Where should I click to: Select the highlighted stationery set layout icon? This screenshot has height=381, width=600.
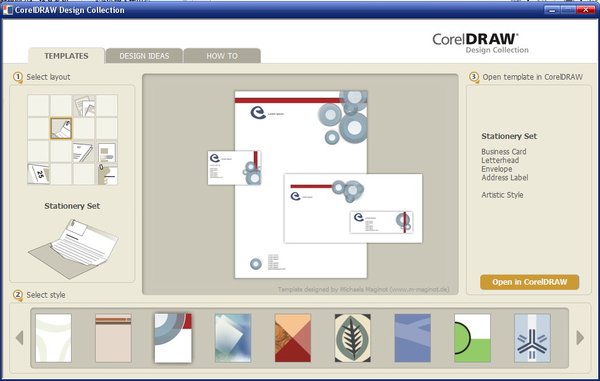[61, 128]
